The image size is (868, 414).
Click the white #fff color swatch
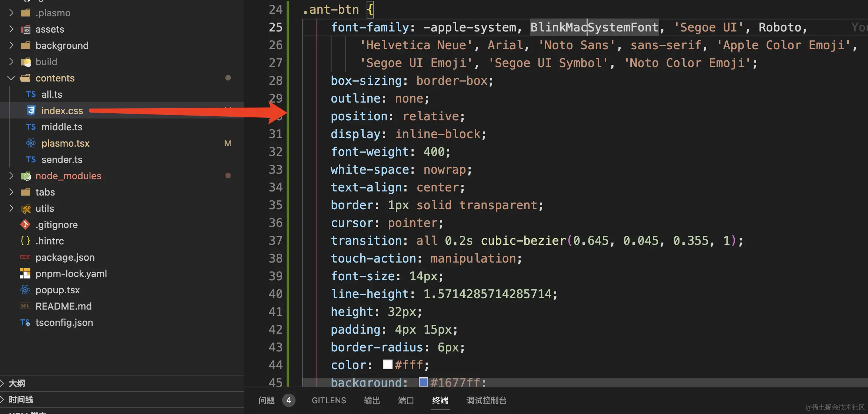pos(387,364)
